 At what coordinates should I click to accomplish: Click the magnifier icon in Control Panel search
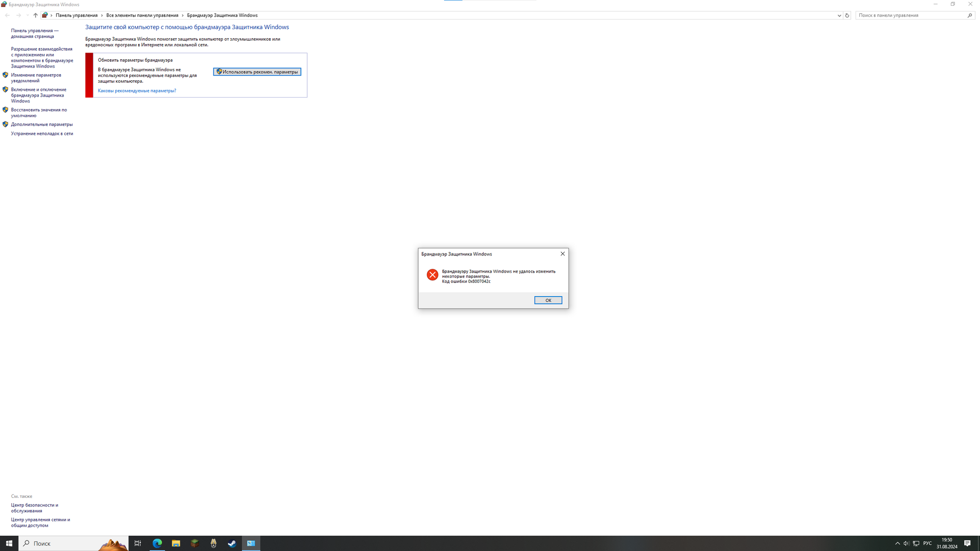point(970,15)
